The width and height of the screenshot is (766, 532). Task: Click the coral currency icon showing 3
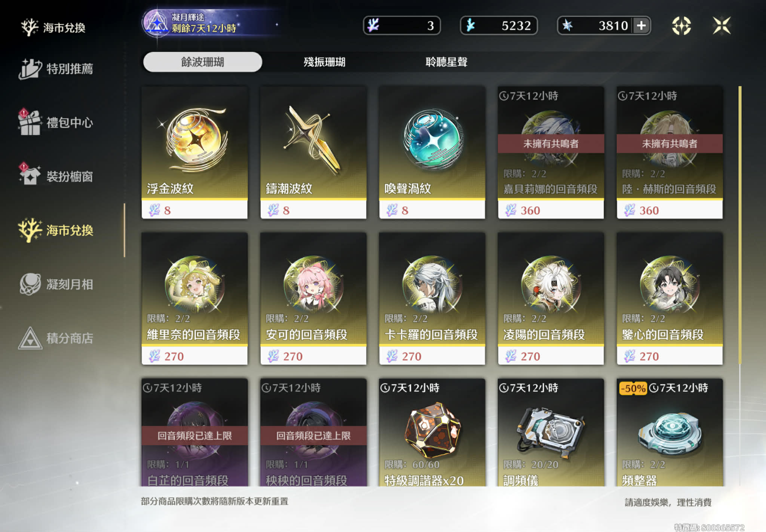click(x=373, y=25)
